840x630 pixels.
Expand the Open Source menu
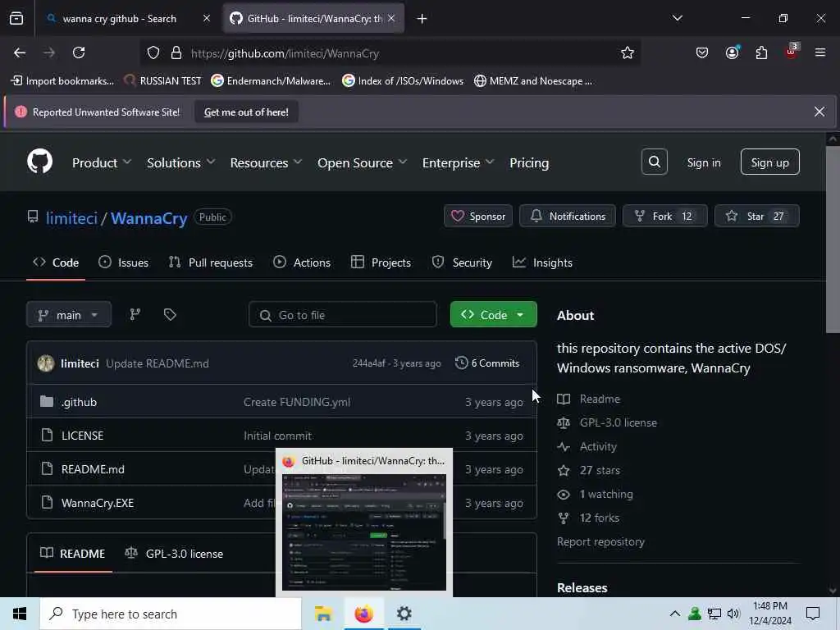pos(362,162)
